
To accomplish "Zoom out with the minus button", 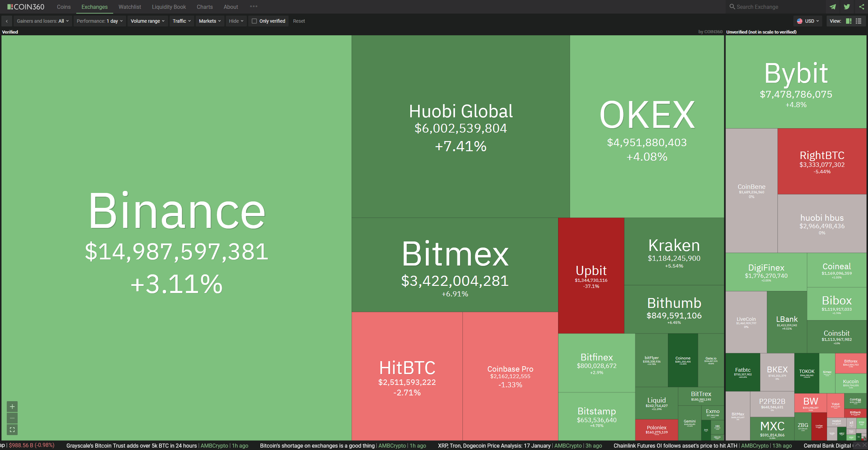I will (x=12, y=418).
